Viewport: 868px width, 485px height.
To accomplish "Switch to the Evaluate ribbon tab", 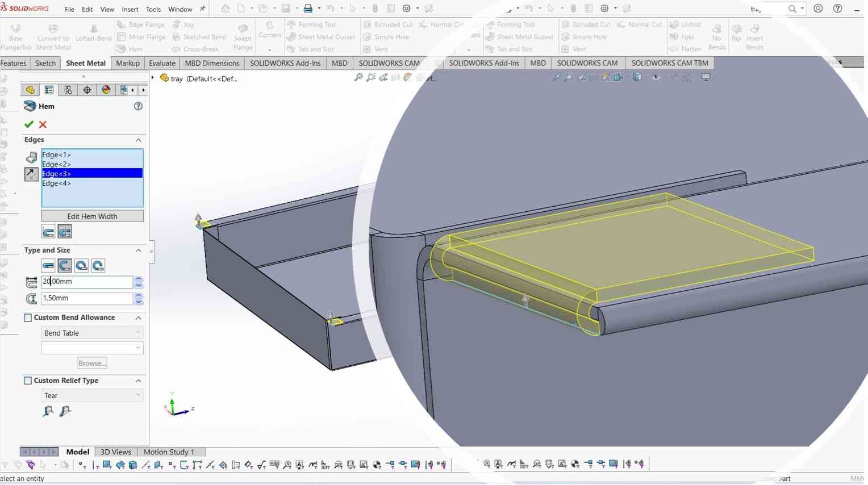I will coord(162,63).
